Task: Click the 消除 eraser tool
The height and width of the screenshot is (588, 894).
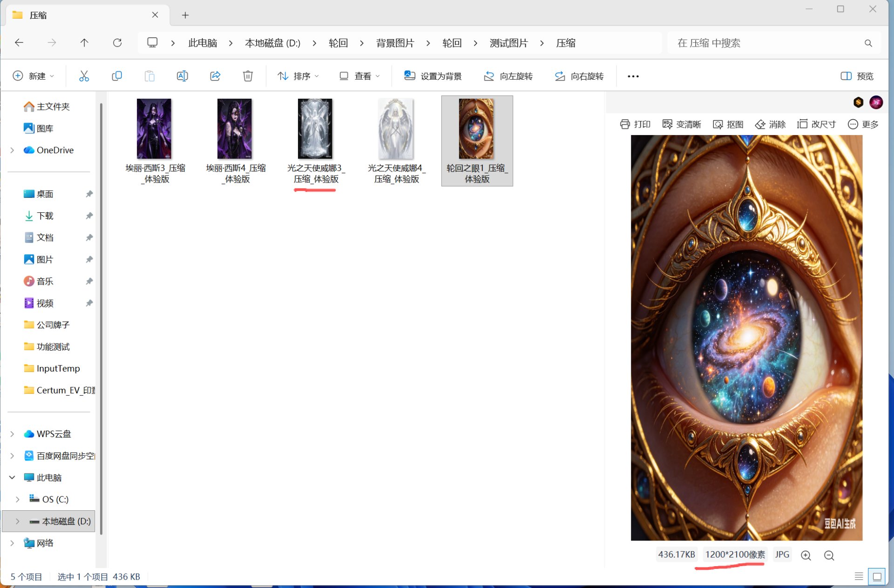Action: [770, 124]
